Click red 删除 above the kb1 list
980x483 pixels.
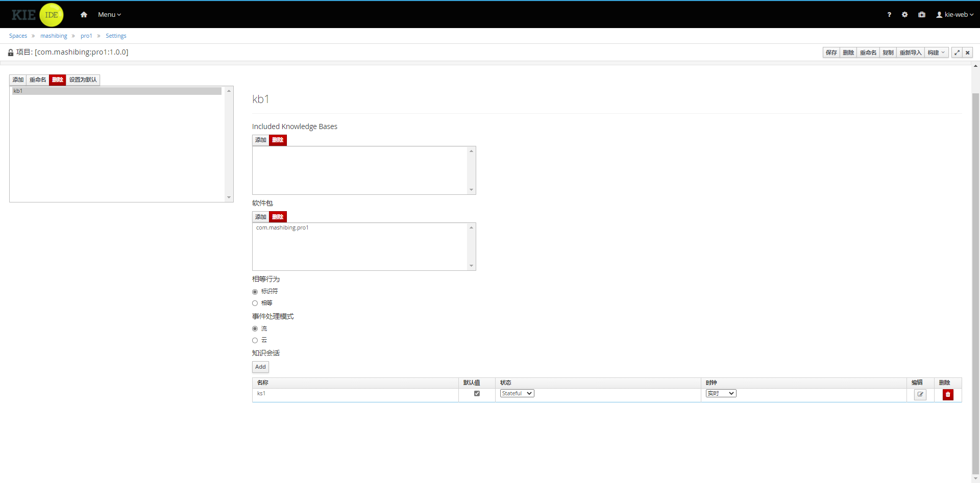58,80
